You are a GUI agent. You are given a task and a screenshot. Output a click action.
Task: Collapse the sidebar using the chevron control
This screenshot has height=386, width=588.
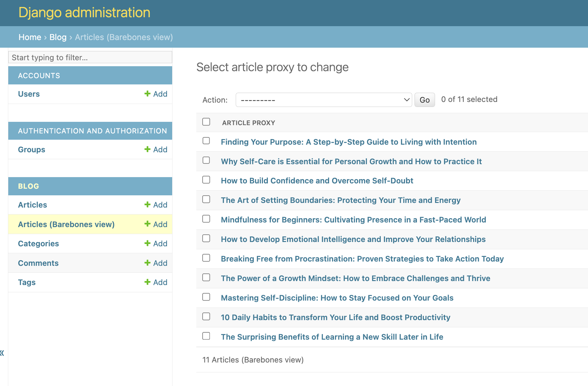(x=2, y=353)
